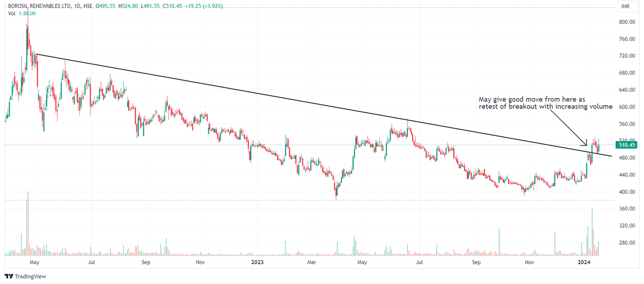Click the tallest volume bar near 2024

[592, 231]
